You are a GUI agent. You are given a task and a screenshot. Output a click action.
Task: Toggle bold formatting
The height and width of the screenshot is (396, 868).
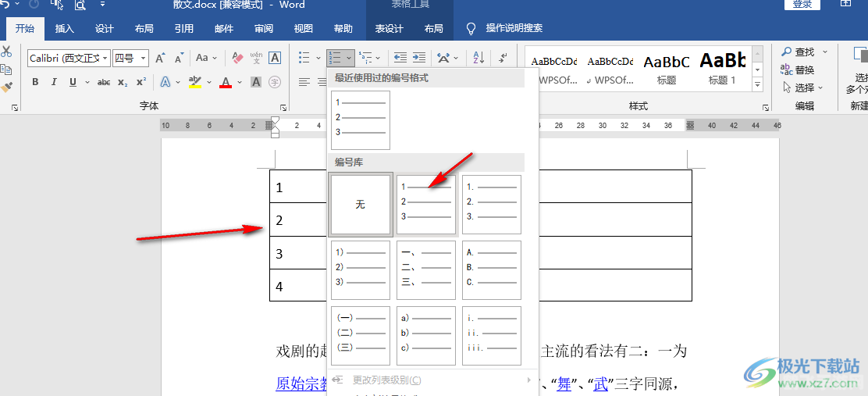point(35,82)
